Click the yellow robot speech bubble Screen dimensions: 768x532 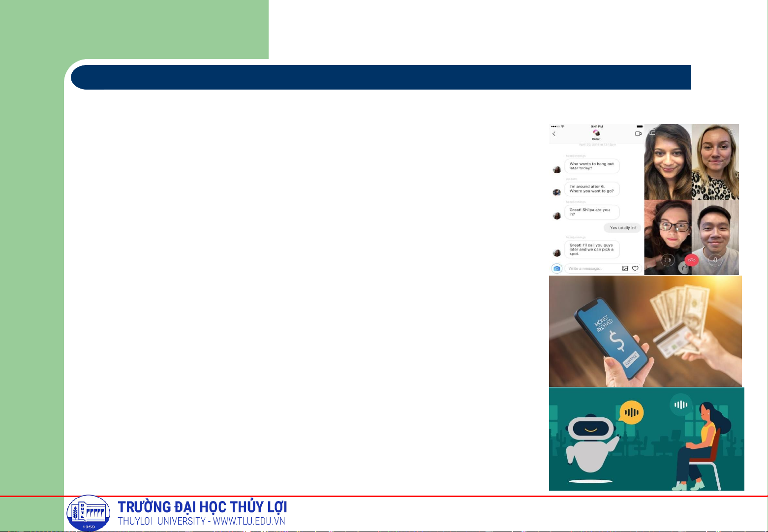pos(631,412)
